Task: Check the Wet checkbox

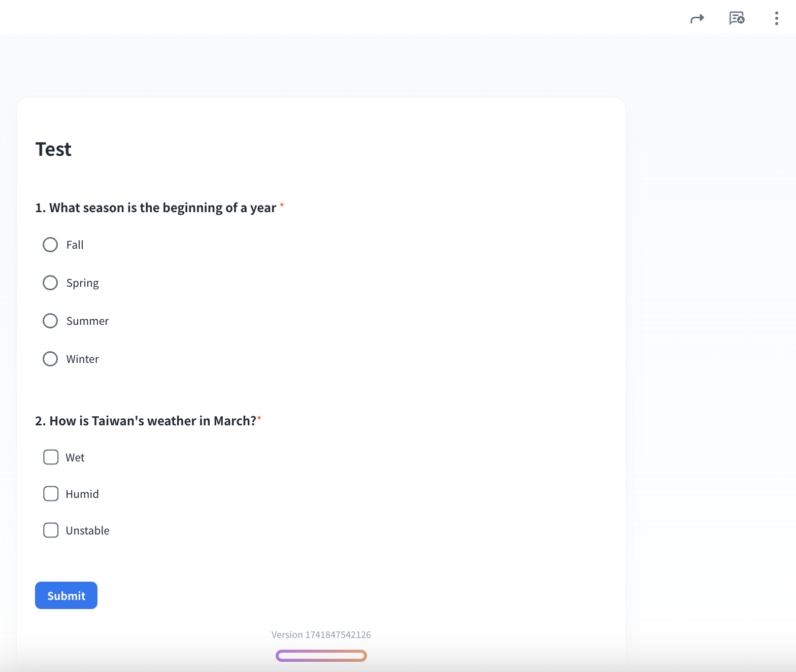Action: (51, 457)
